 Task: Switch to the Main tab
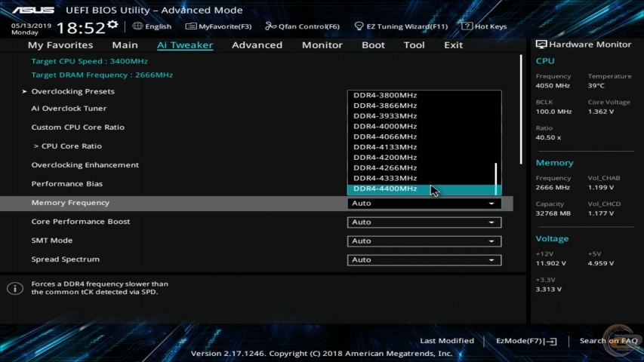click(x=125, y=44)
